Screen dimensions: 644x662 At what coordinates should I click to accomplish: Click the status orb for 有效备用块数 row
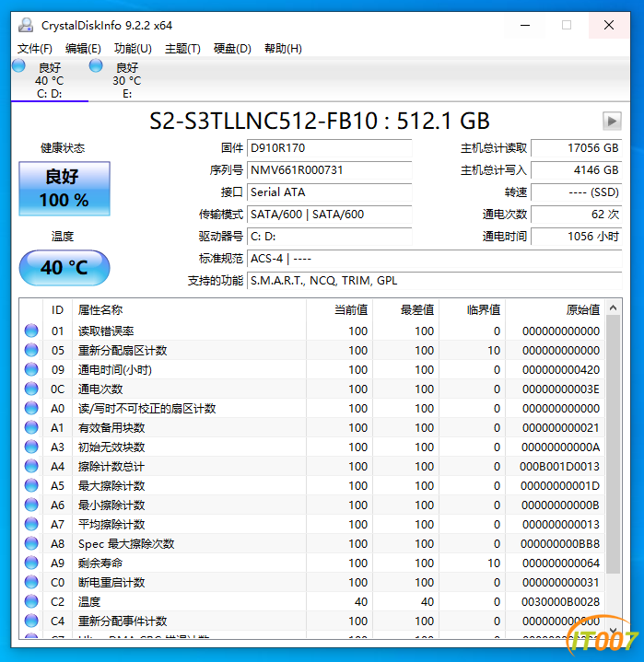click(x=31, y=427)
